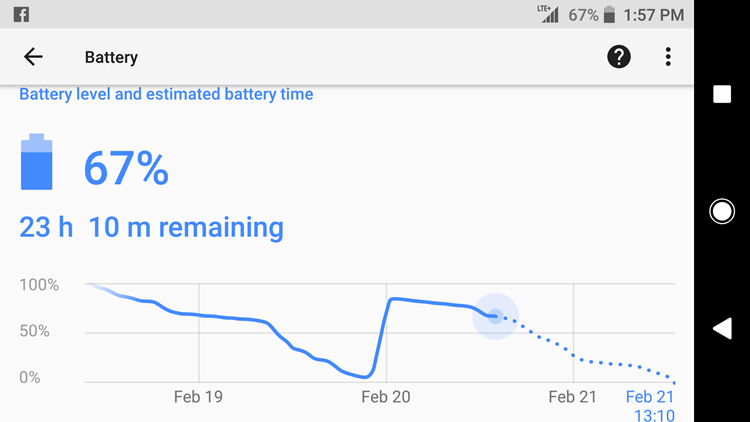Tap the LTE signal strength icon

(x=548, y=14)
